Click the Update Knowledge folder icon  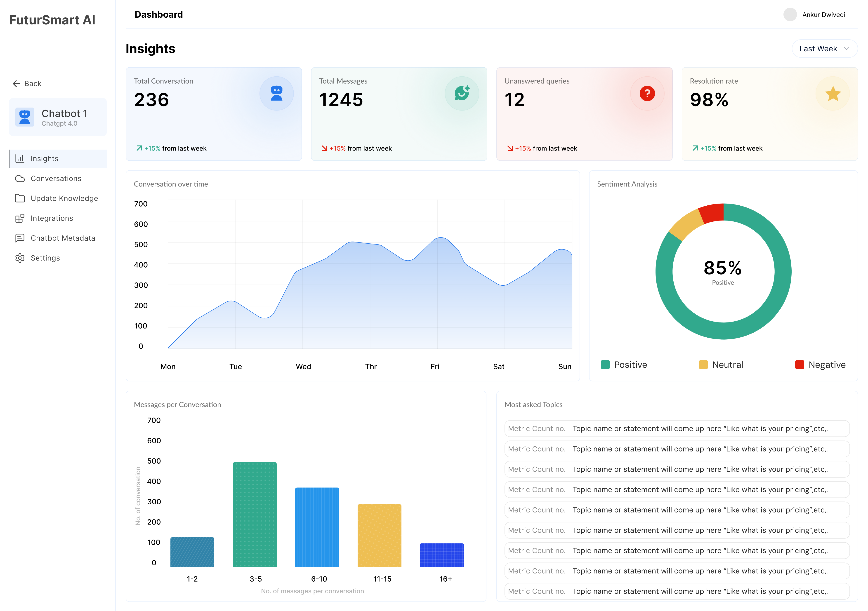coord(20,198)
